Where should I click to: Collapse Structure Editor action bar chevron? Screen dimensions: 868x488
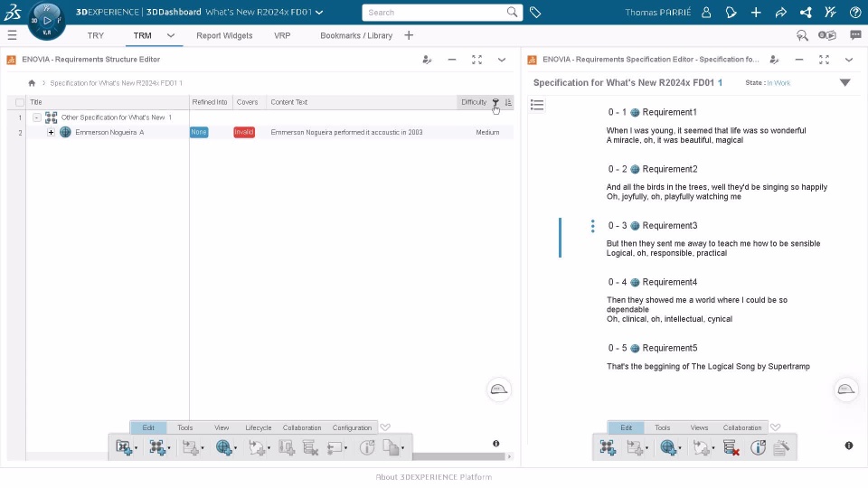385,427
